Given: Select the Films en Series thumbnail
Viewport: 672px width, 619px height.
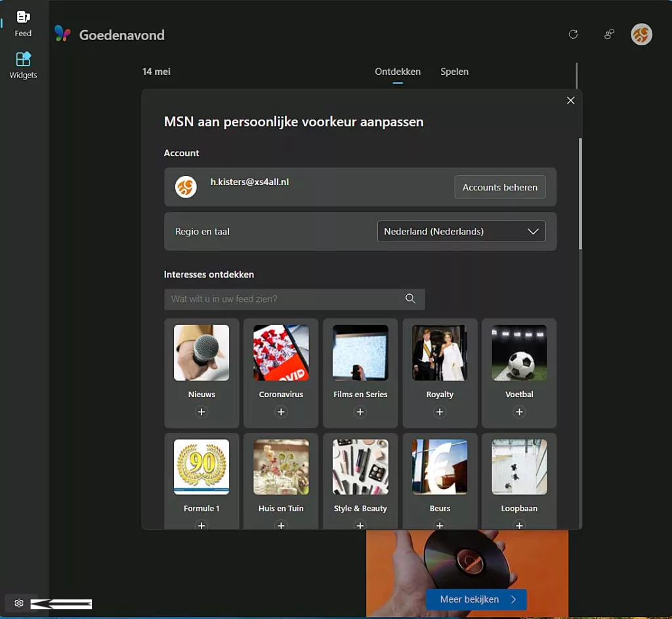Looking at the screenshot, I should [360, 352].
